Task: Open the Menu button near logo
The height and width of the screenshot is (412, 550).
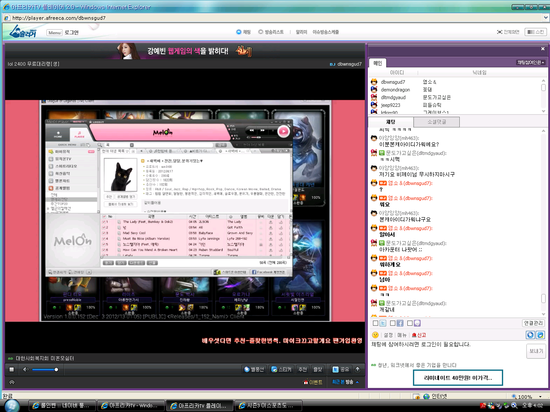Action: click(x=54, y=33)
